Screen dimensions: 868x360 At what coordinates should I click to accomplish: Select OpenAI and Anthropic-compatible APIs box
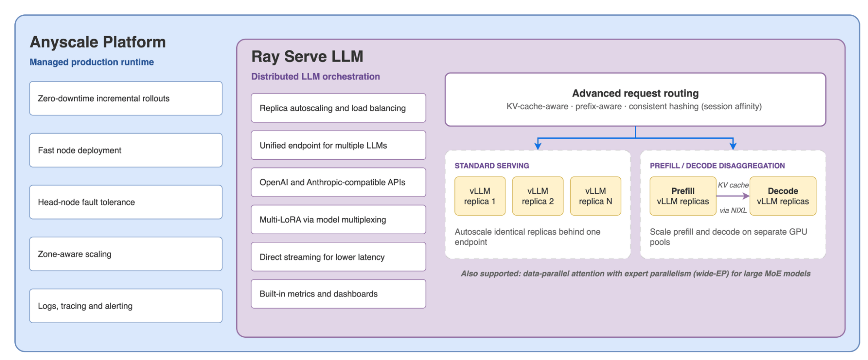coord(338,182)
